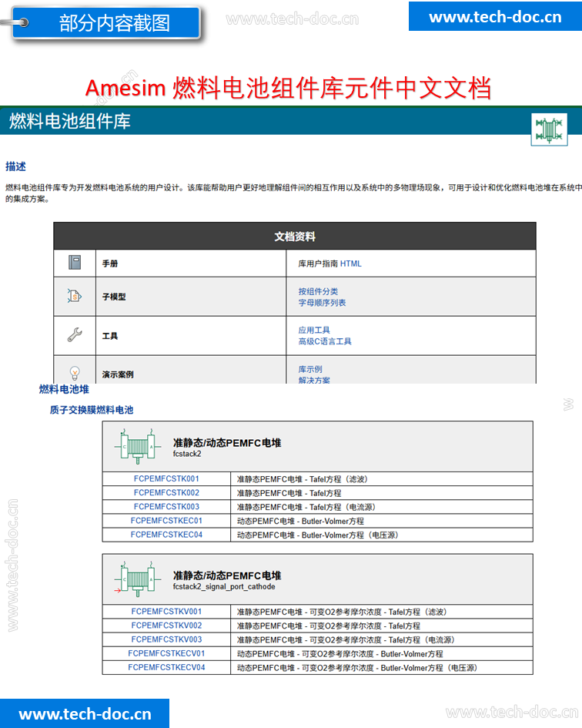This screenshot has height=728, width=582.
Task: Click the fuel cell library icon in header
Action: pos(549,129)
